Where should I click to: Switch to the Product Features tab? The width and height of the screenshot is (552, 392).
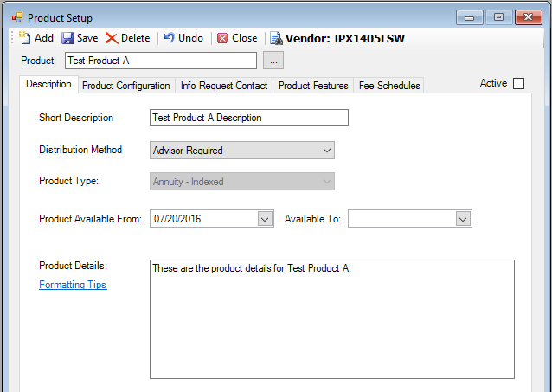(x=313, y=86)
